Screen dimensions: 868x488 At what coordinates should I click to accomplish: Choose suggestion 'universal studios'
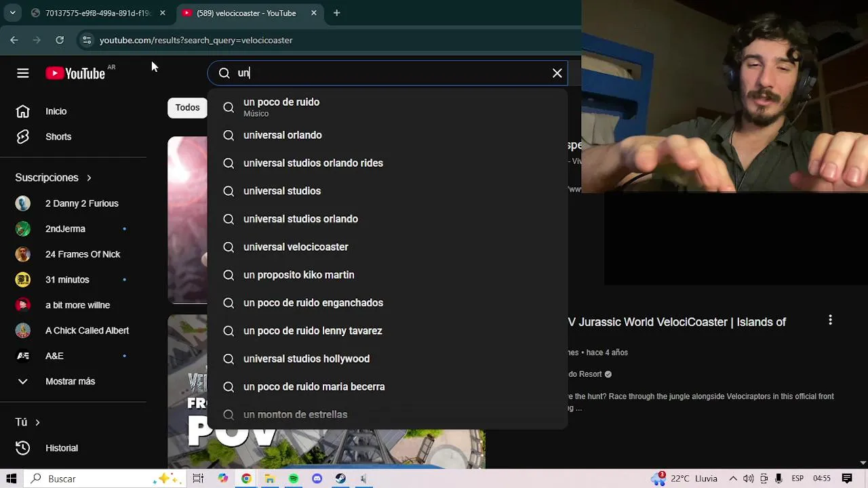[387, 190]
